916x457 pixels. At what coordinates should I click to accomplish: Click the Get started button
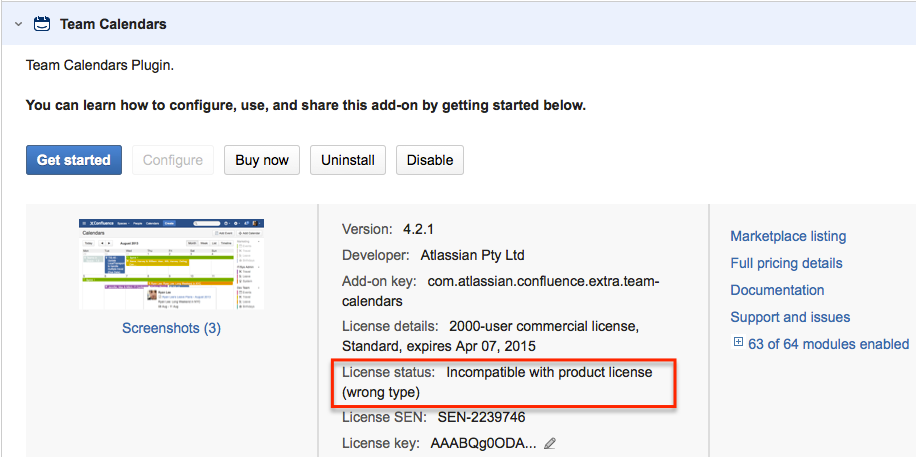pos(74,160)
